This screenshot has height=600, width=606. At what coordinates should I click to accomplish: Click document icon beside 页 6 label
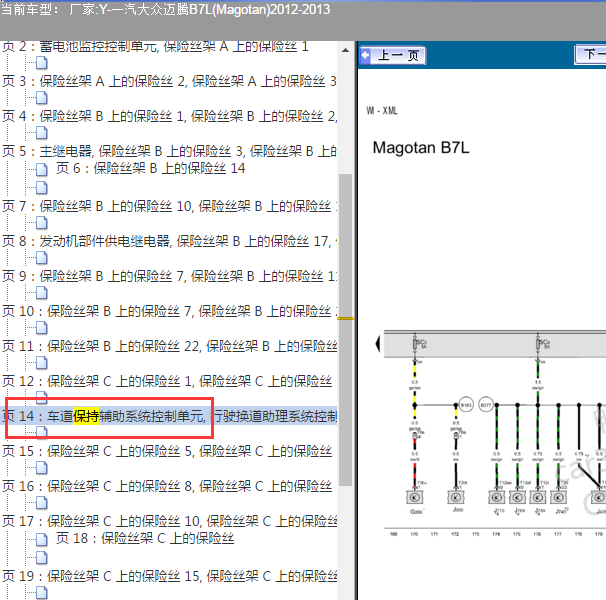click(42, 169)
